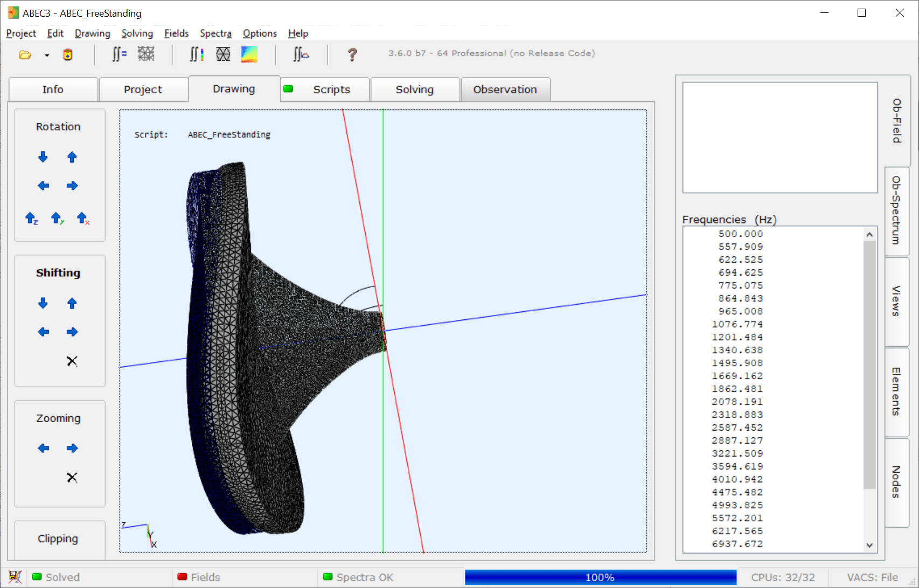Select the Elements side tab
The width and height of the screenshot is (919, 588).
coord(896,391)
